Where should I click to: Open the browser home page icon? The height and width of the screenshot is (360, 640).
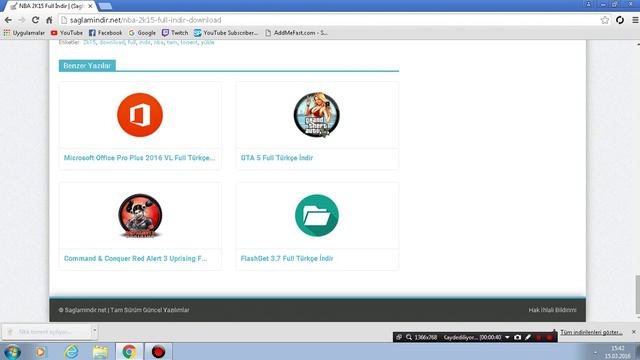(x=49, y=20)
